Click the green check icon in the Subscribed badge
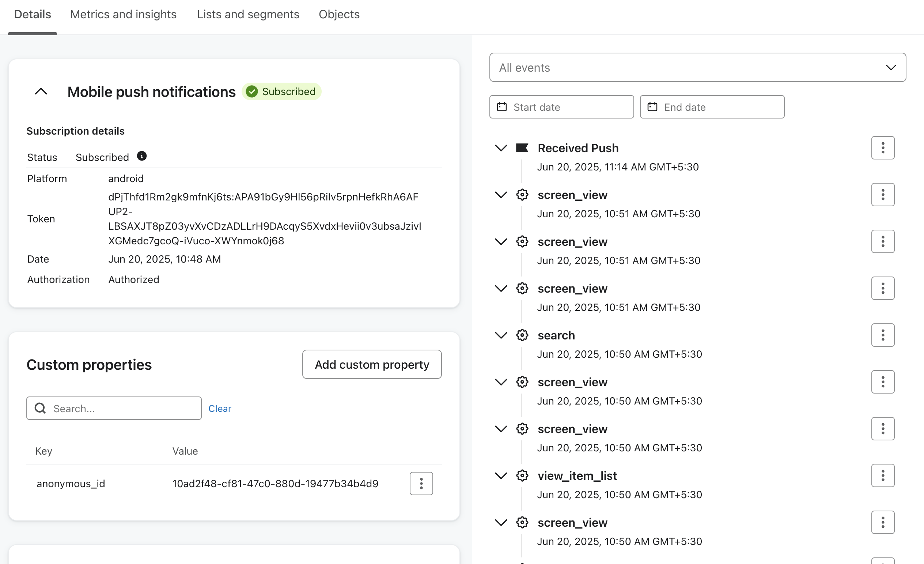 [252, 91]
